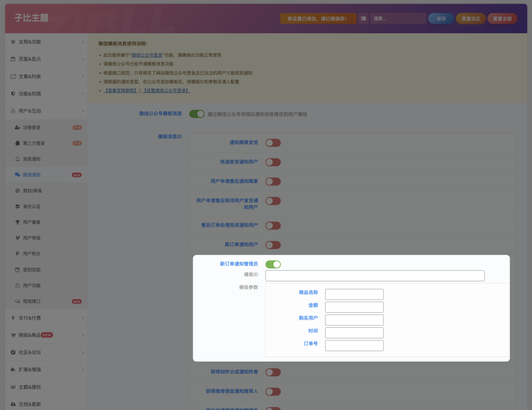
Task: Disable the 微信公众号模板消息 switch
Action: click(x=196, y=114)
